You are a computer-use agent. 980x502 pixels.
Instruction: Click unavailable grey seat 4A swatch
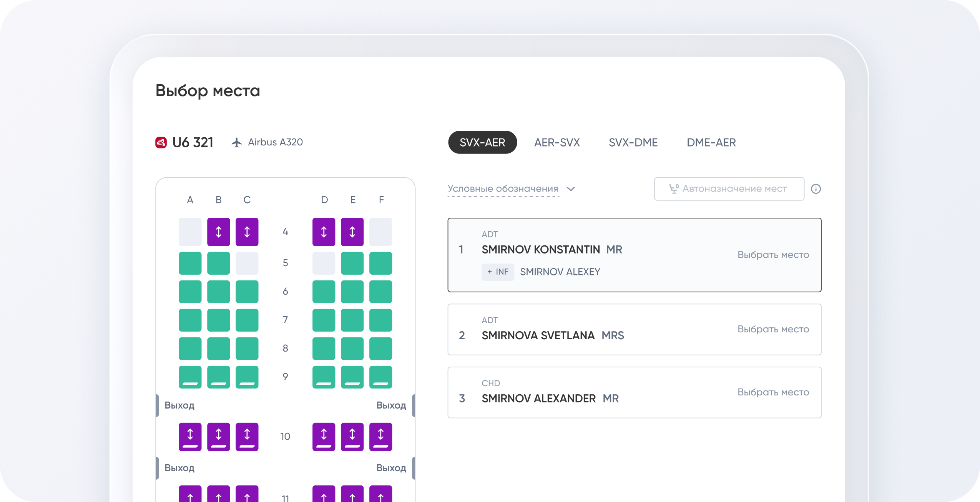point(190,232)
